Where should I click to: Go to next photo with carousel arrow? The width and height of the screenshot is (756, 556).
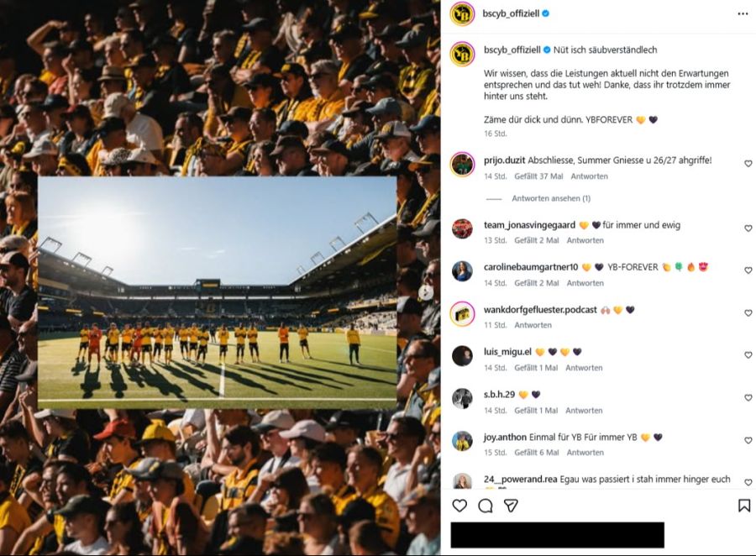click(426, 292)
